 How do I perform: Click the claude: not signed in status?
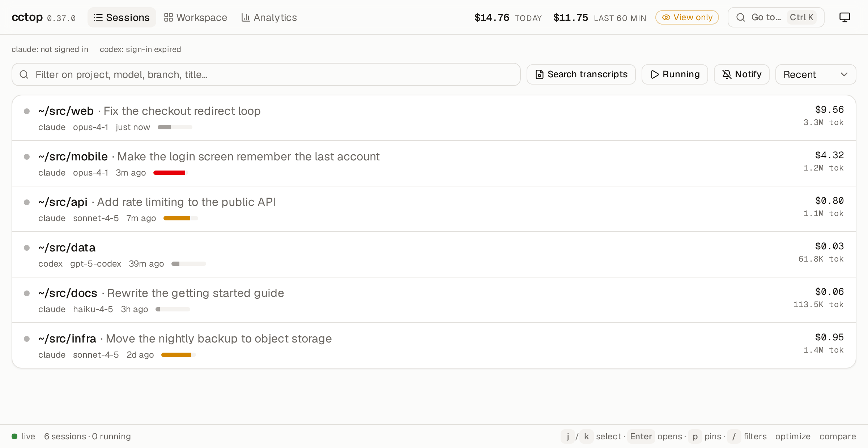pyautogui.click(x=50, y=49)
